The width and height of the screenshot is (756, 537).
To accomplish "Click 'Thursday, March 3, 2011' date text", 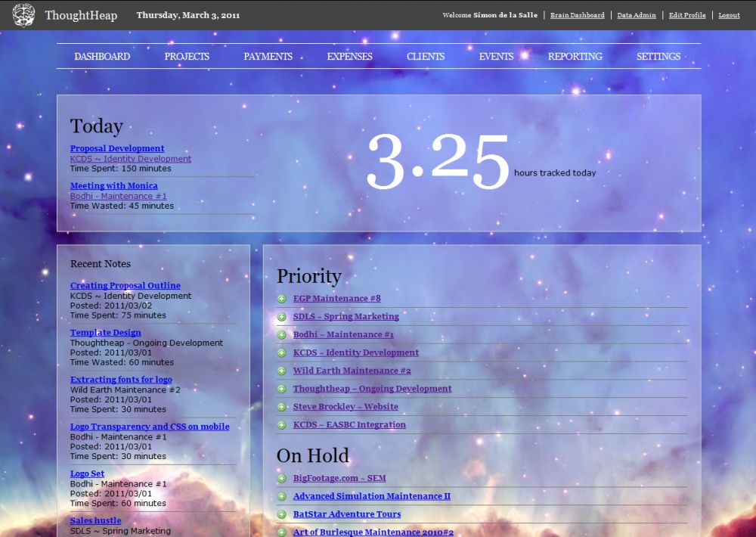I will (188, 15).
